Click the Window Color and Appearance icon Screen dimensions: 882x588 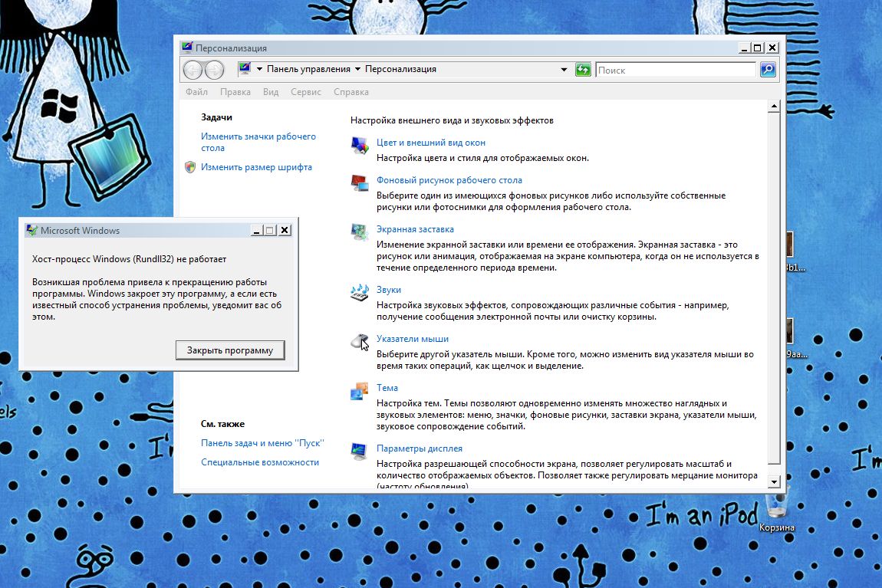pos(359,146)
